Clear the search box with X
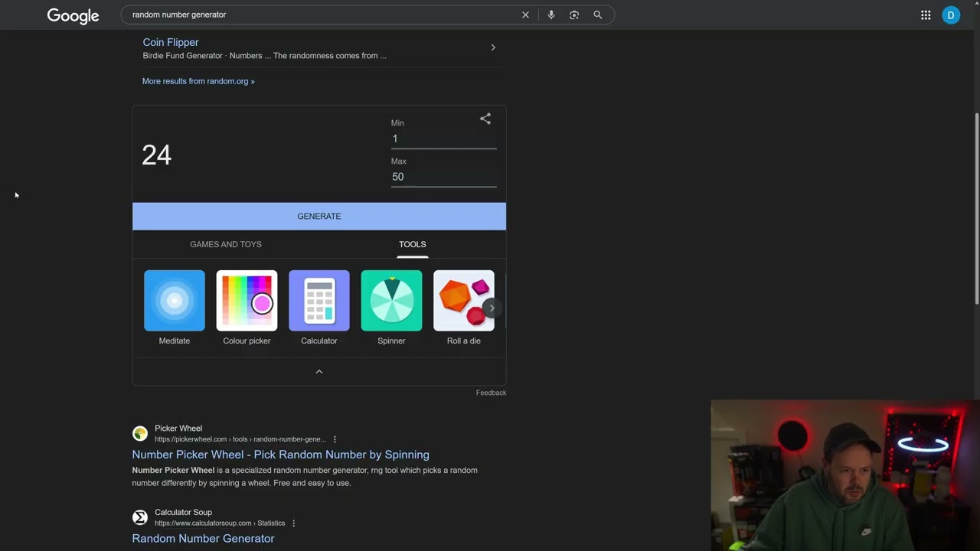This screenshot has height=551, width=980. pyautogui.click(x=525, y=15)
